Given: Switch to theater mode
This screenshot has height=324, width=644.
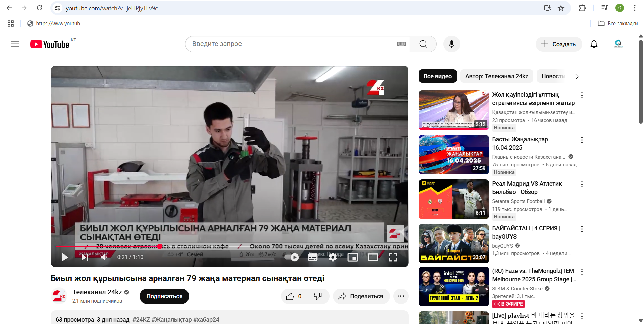Looking at the screenshot, I should (x=373, y=257).
